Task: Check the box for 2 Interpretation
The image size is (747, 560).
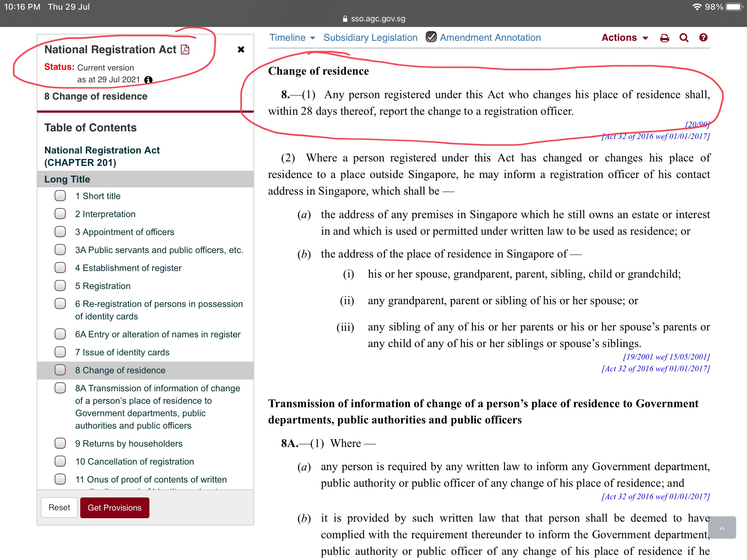Action: pyautogui.click(x=60, y=214)
